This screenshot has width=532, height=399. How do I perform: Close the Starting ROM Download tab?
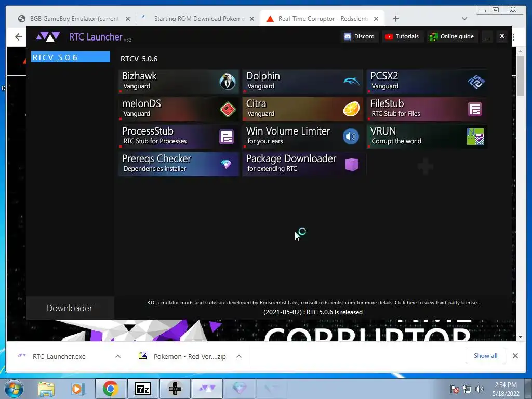pyautogui.click(x=252, y=19)
